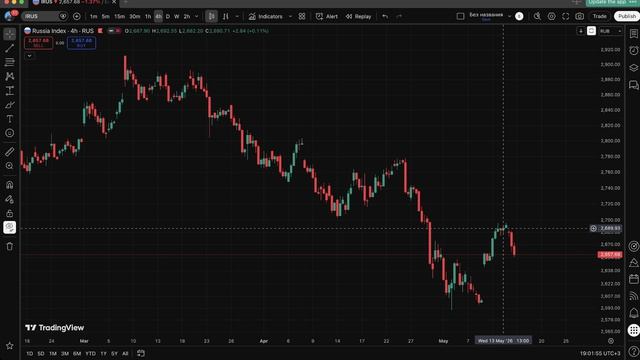This screenshot has height=360, width=640.
Task: Toggle magnet mode for drawings
Action: (x=10, y=185)
